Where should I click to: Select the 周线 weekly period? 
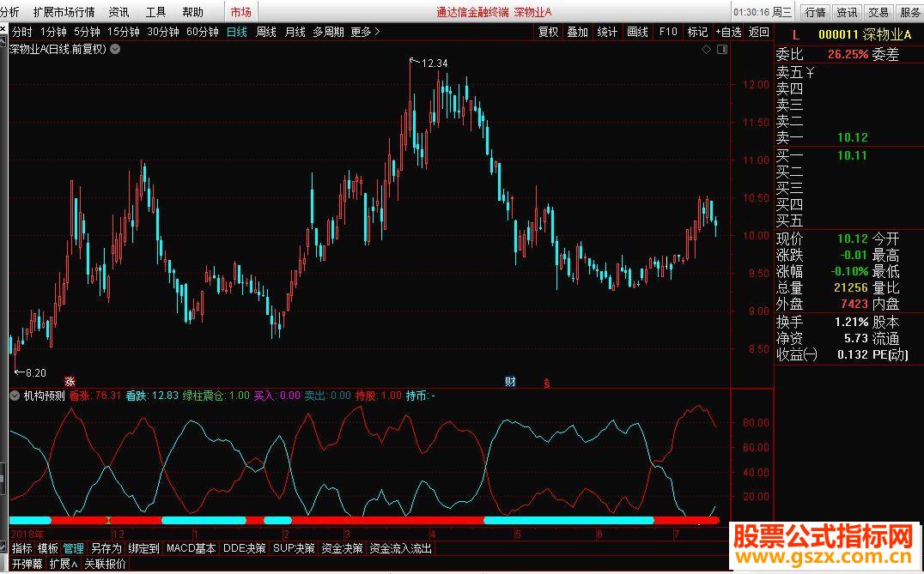pyautogui.click(x=265, y=32)
